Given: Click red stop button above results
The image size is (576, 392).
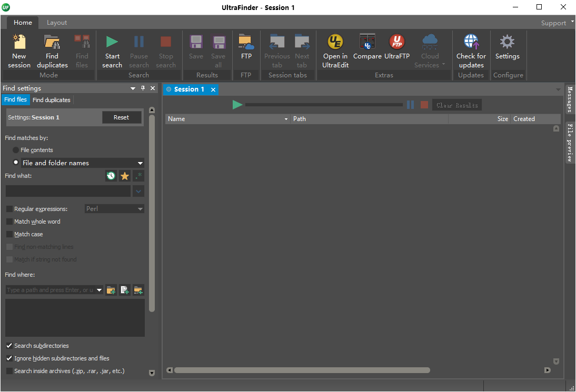Looking at the screenshot, I should [424, 105].
